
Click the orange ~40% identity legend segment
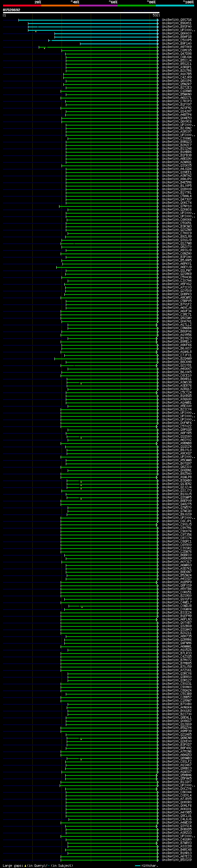pyautogui.click(x=60, y=6)
